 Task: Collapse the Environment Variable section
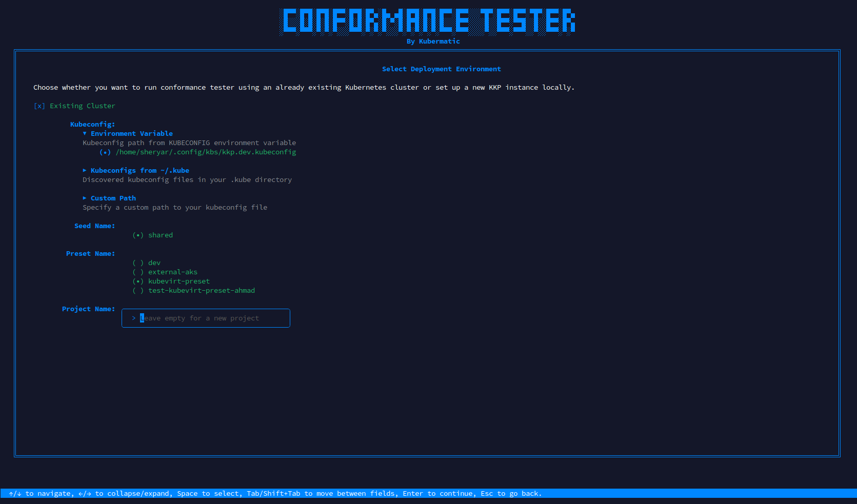pos(85,134)
